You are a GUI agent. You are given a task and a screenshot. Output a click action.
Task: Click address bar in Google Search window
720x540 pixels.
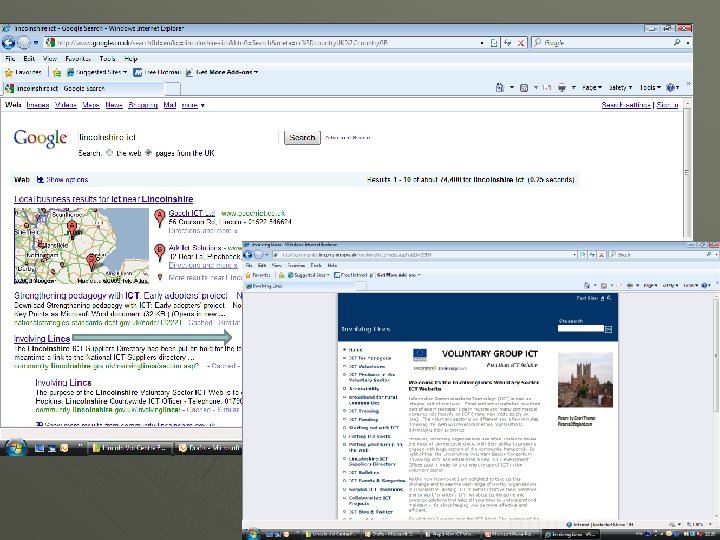[264, 43]
